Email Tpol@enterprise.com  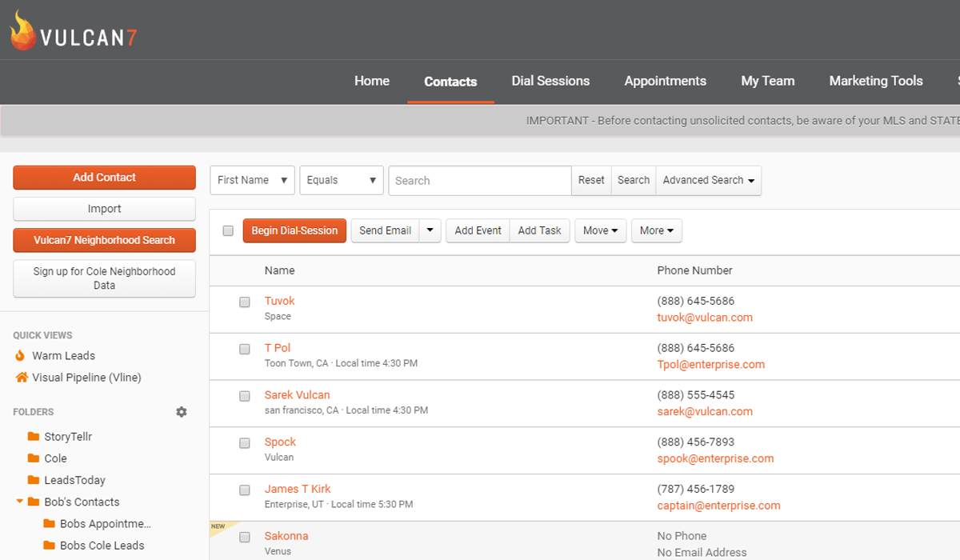[x=711, y=365]
